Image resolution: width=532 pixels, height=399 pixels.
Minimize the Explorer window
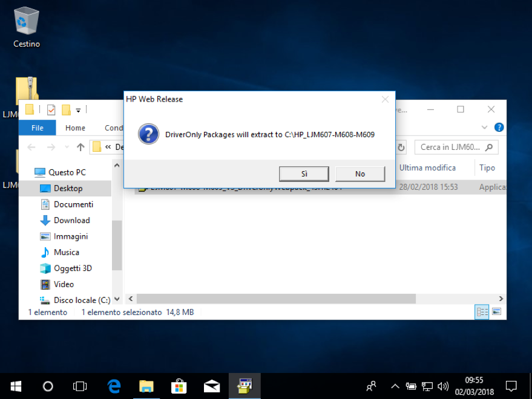coord(430,109)
